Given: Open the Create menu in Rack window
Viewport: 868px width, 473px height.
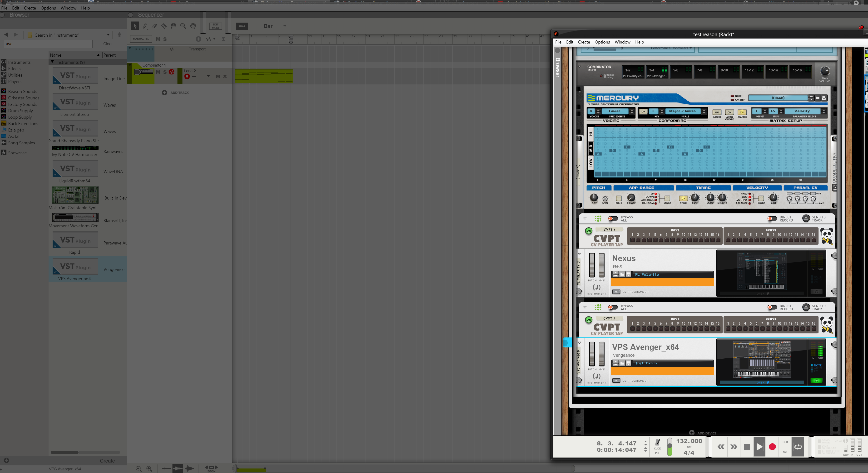Looking at the screenshot, I should pos(584,42).
